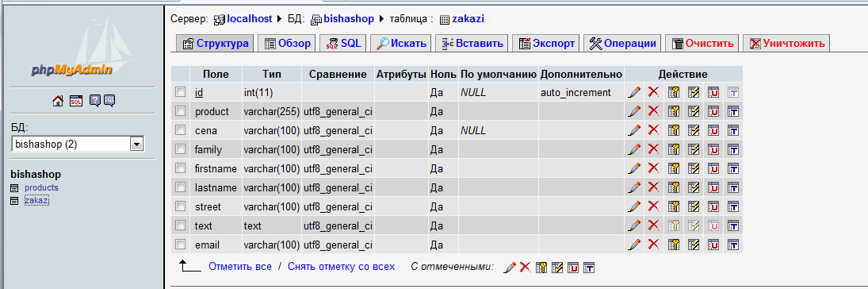Click 'Отметить все' link
Screen dimensions: 868x289
click(x=240, y=267)
